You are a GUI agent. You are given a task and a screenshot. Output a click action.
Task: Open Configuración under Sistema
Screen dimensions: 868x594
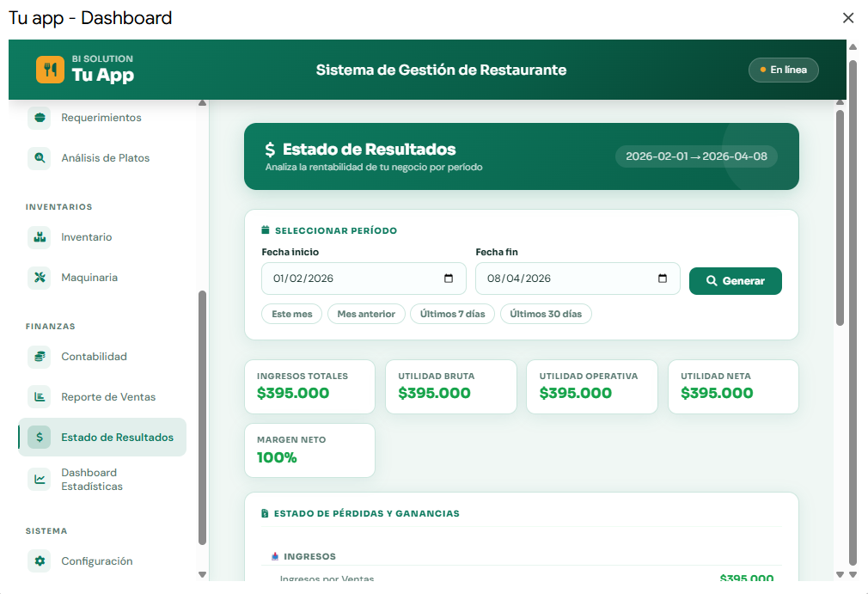point(102,560)
